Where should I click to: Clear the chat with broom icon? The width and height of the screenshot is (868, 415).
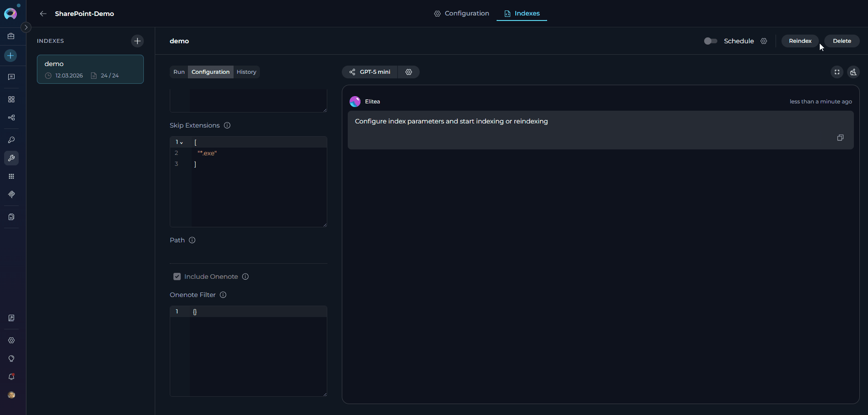click(x=853, y=72)
